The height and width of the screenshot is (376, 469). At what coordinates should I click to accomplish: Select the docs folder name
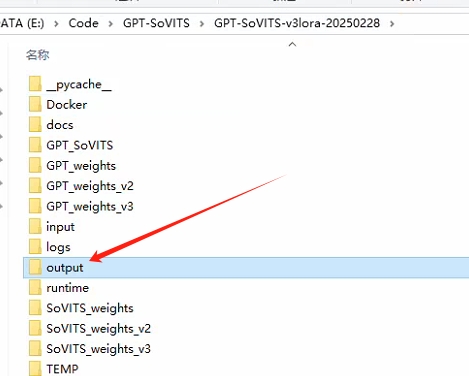[60, 125]
